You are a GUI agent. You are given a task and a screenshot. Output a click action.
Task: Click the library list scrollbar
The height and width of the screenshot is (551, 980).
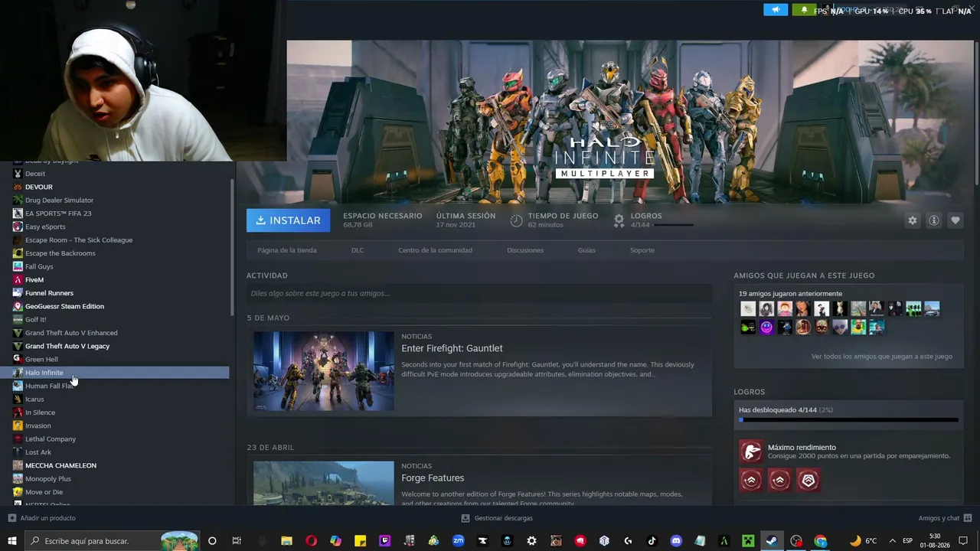point(232,248)
